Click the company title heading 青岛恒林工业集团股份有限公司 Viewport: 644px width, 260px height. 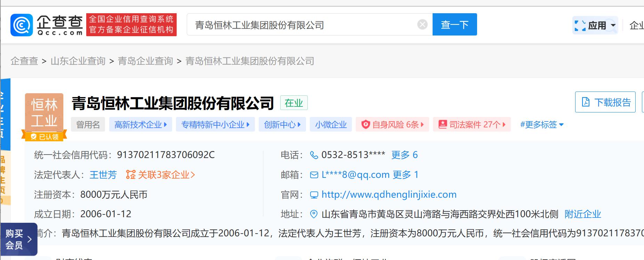[173, 103]
